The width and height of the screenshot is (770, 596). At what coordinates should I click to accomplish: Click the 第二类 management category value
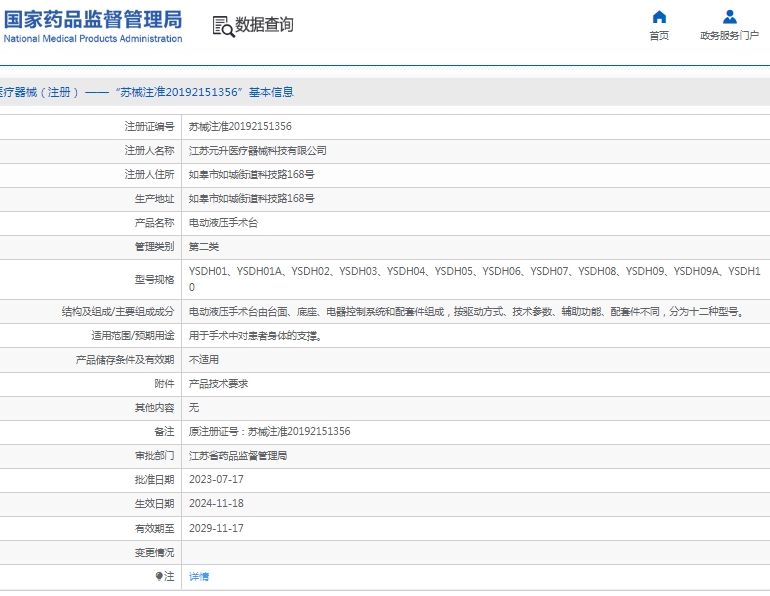pos(204,247)
